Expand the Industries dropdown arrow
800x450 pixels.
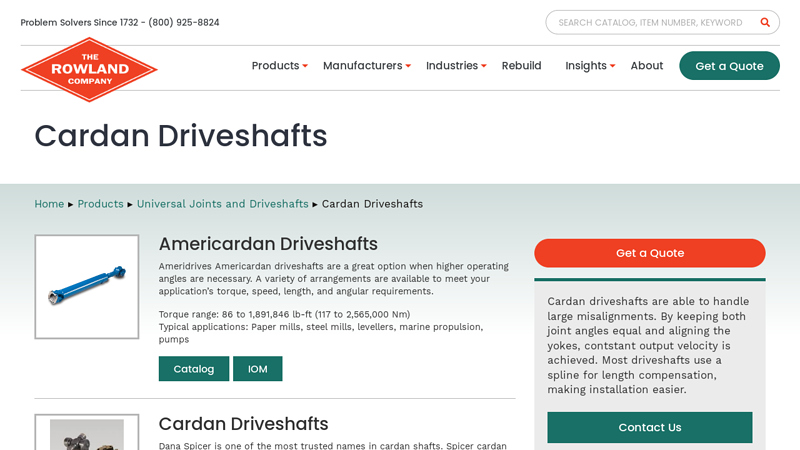[484, 66]
